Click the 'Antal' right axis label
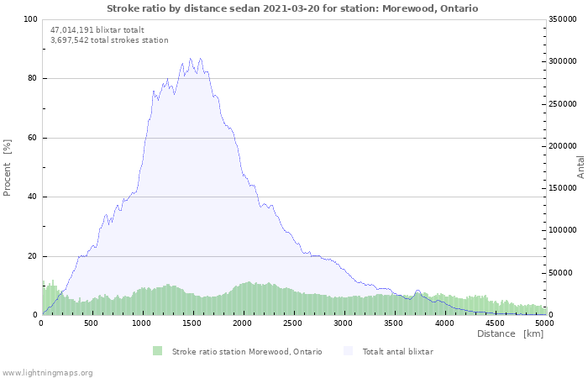The height and width of the screenshot is (378, 588). (580, 166)
